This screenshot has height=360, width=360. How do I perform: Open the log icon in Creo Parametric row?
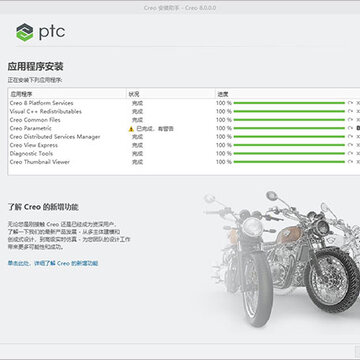click(x=358, y=128)
